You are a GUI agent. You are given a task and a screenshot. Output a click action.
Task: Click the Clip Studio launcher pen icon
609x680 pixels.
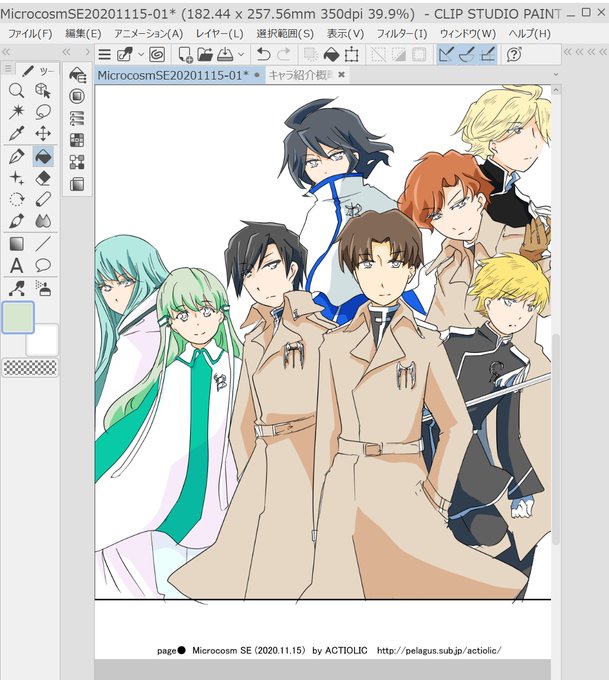(125, 55)
